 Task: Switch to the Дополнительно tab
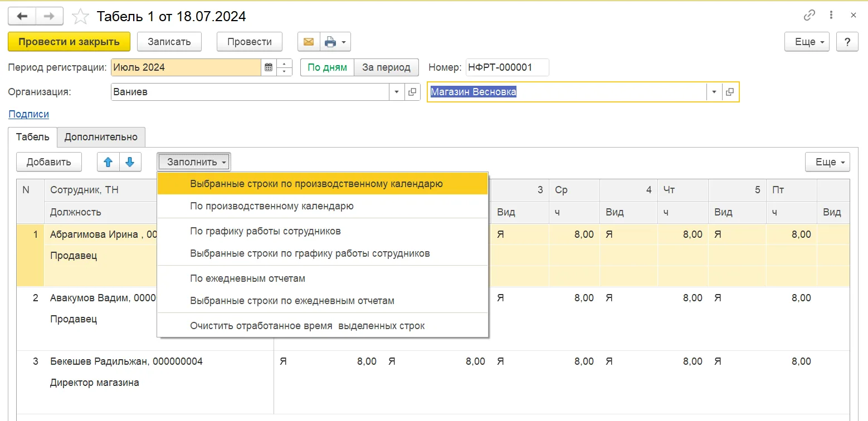[x=101, y=137]
